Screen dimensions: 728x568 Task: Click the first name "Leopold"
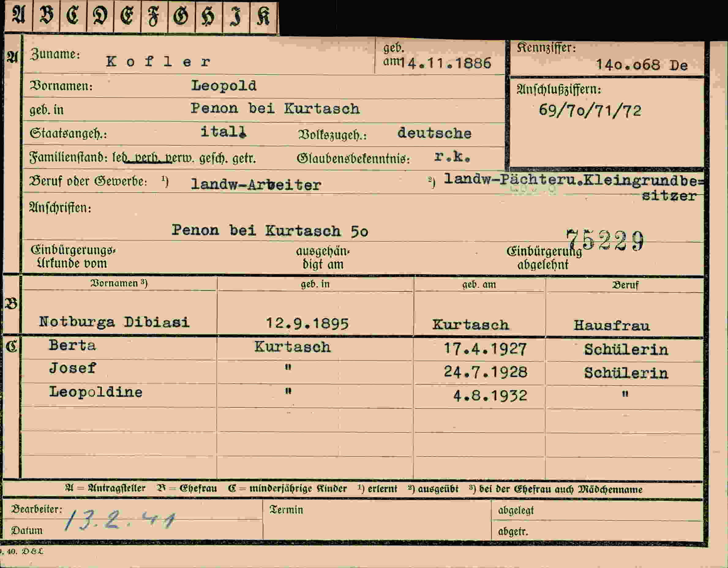224,85
